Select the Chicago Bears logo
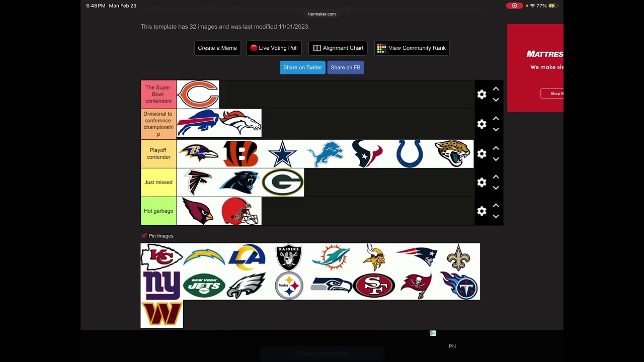The height and width of the screenshot is (362, 644). pyautogui.click(x=198, y=95)
